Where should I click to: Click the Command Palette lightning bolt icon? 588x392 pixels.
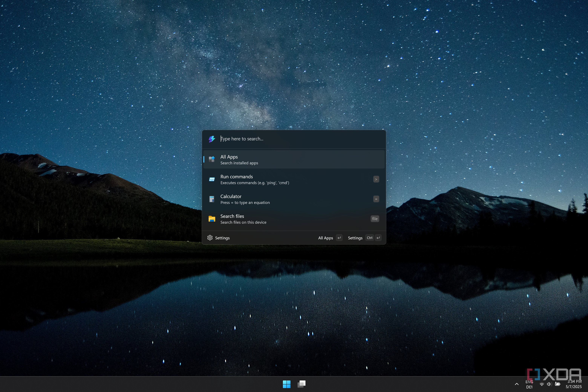[212, 139]
